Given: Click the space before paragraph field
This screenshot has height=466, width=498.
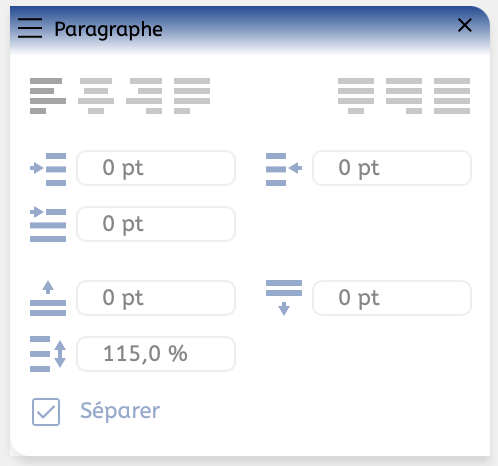Looking at the screenshot, I should pos(156,298).
